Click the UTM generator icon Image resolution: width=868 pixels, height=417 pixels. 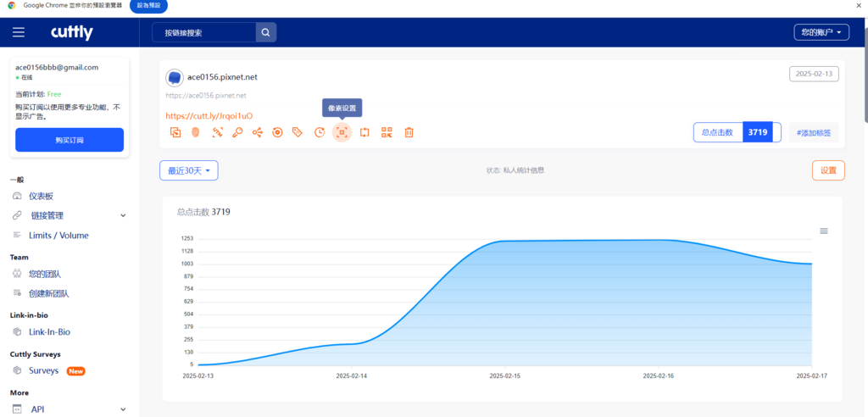click(x=217, y=132)
